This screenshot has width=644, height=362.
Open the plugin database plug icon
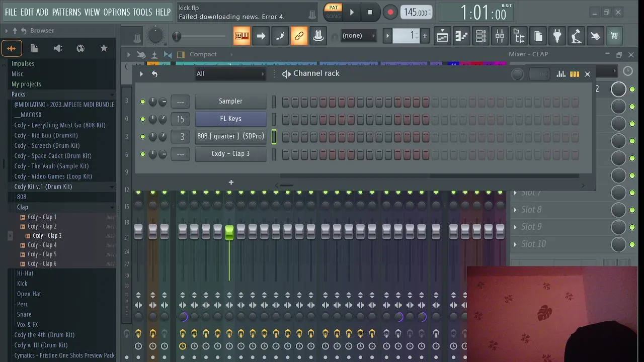[557, 36]
